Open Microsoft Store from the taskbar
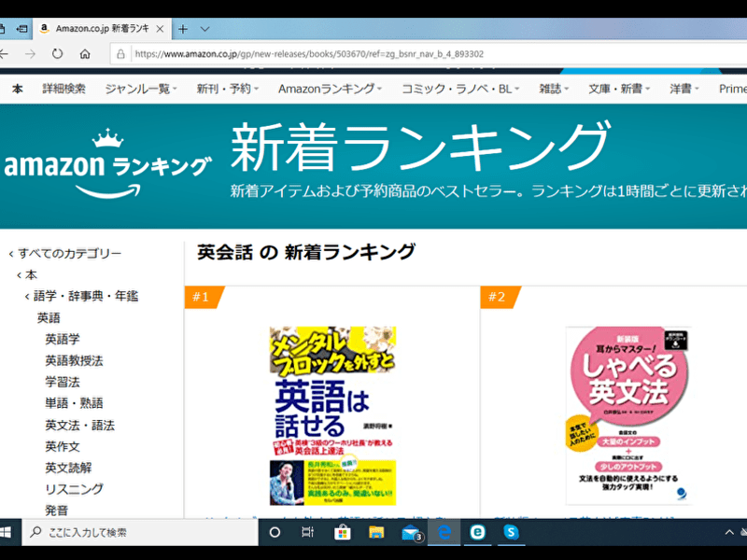This screenshot has height=560, width=747. click(342, 532)
